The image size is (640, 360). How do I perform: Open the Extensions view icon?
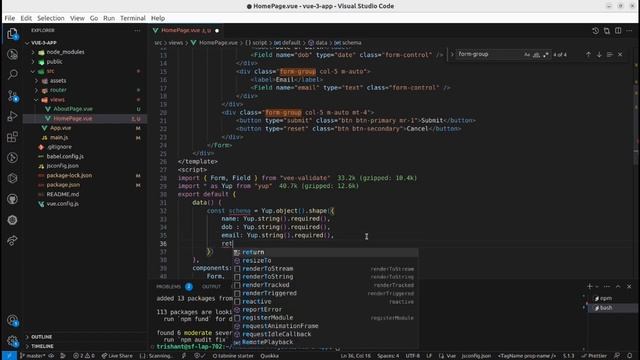pyautogui.click(x=12, y=137)
